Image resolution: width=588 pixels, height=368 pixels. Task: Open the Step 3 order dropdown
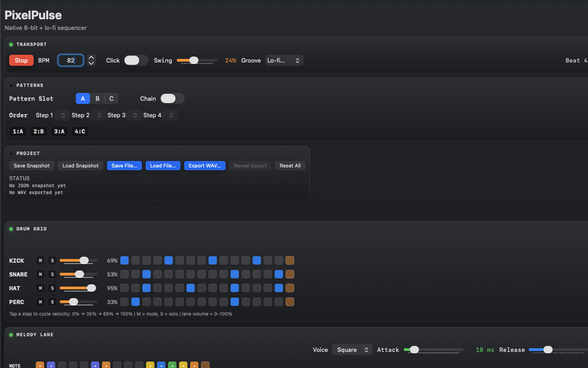coord(134,115)
